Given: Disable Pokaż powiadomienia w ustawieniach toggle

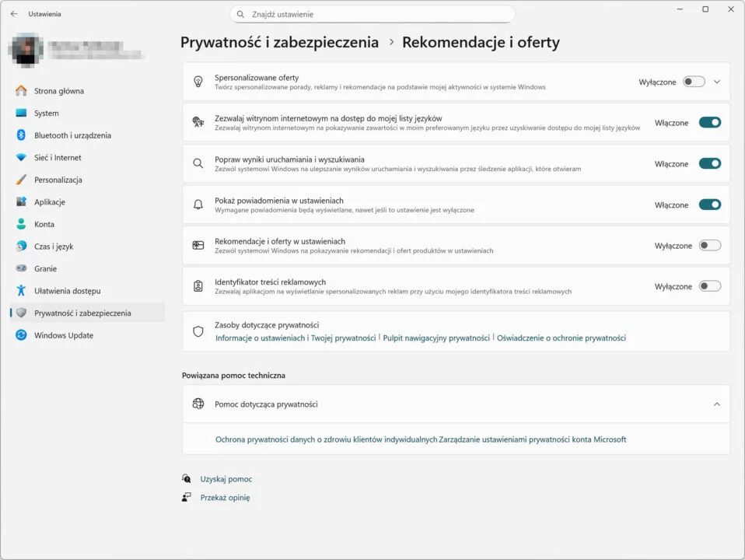Looking at the screenshot, I should pos(709,205).
